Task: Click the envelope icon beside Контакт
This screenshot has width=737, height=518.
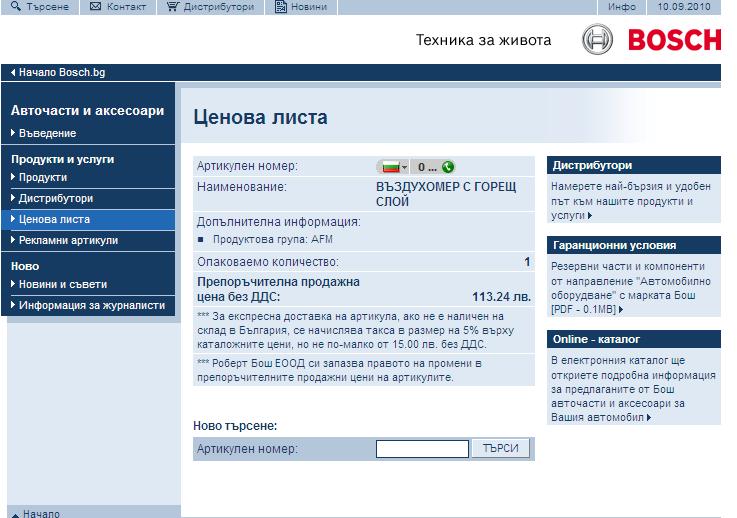Action: [96, 7]
